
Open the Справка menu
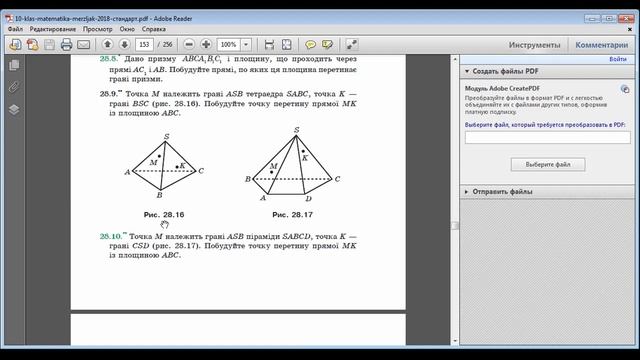[x=154, y=29]
